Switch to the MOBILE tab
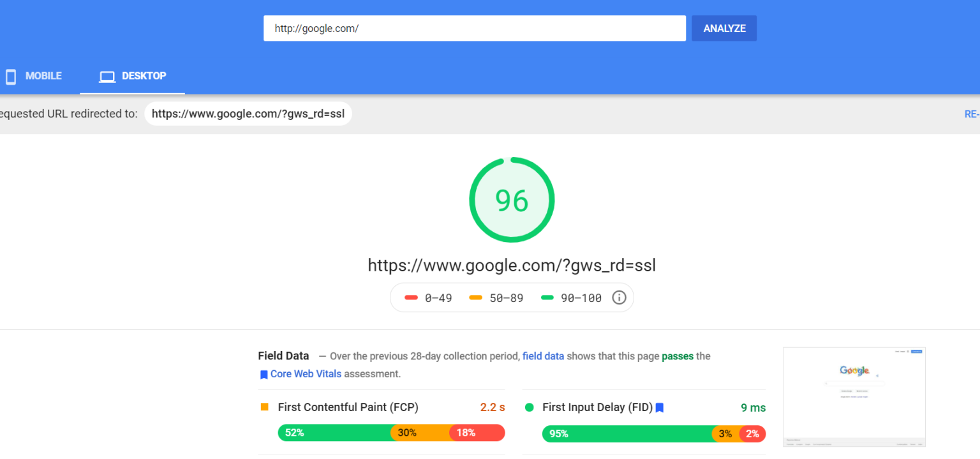Image resolution: width=980 pixels, height=459 pixels. (43, 76)
